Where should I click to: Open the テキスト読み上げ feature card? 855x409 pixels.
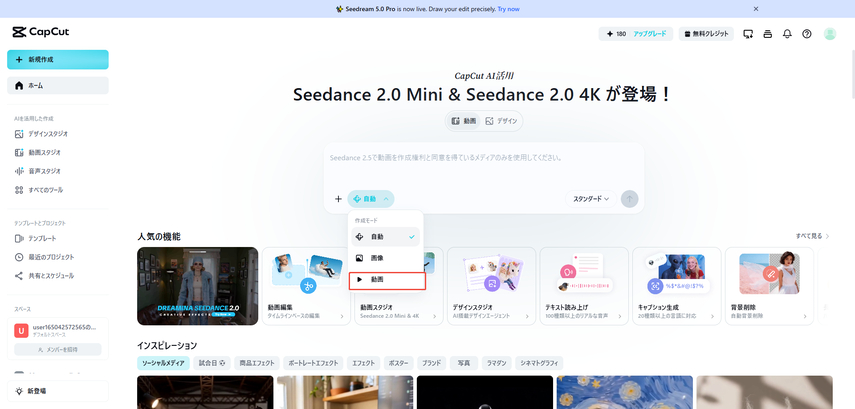coord(584,286)
